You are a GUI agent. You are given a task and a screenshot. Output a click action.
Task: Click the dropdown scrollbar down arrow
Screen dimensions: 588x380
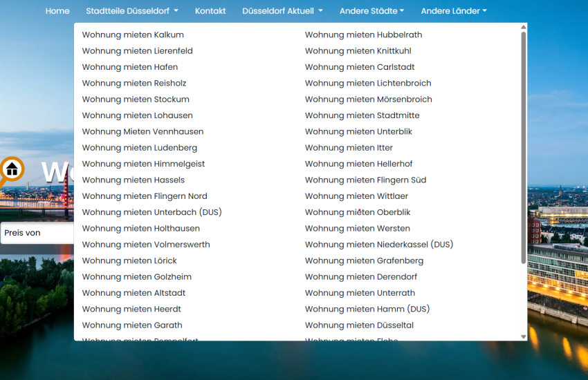click(523, 336)
